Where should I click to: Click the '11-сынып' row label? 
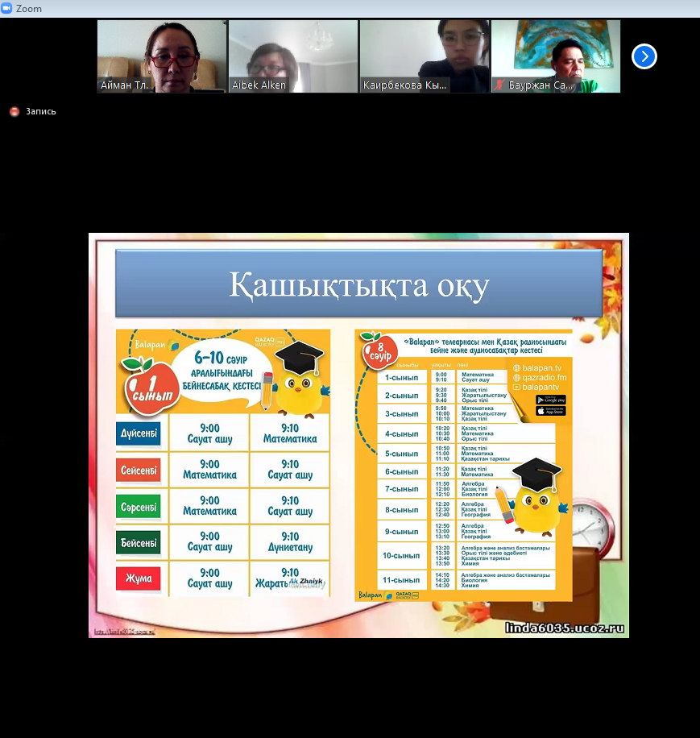401,580
